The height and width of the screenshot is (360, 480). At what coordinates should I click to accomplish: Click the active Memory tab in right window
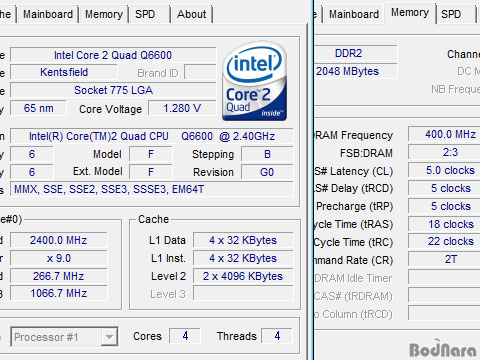410,13
